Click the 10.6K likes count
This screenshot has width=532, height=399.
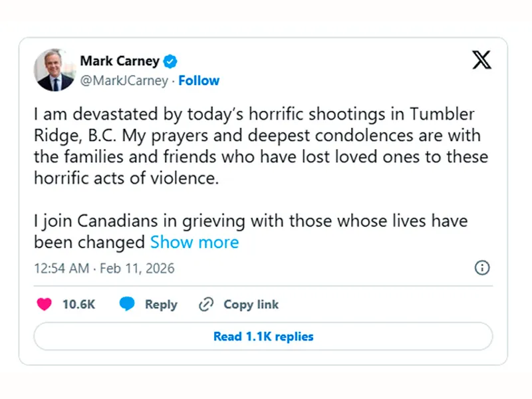[78, 305]
